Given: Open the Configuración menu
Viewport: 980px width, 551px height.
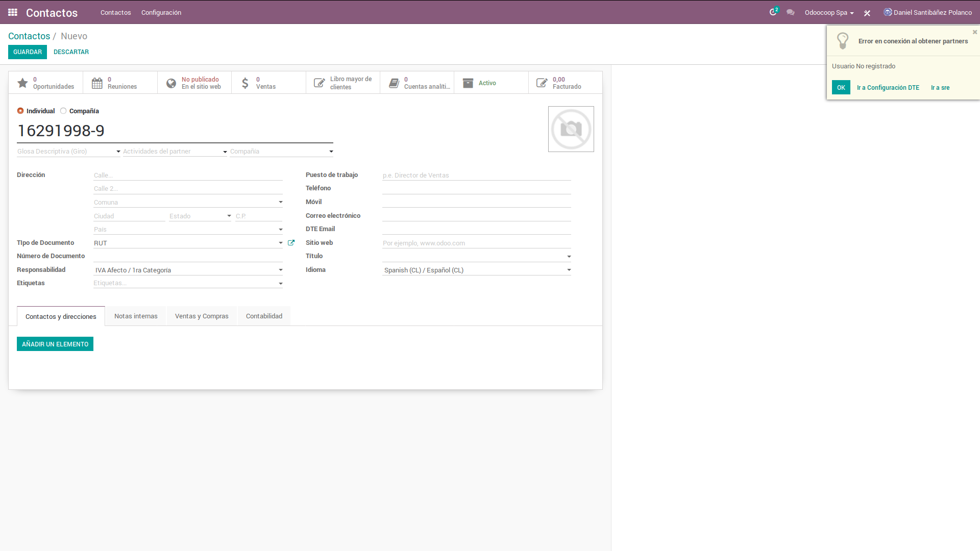Looking at the screenshot, I should (x=161, y=12).
